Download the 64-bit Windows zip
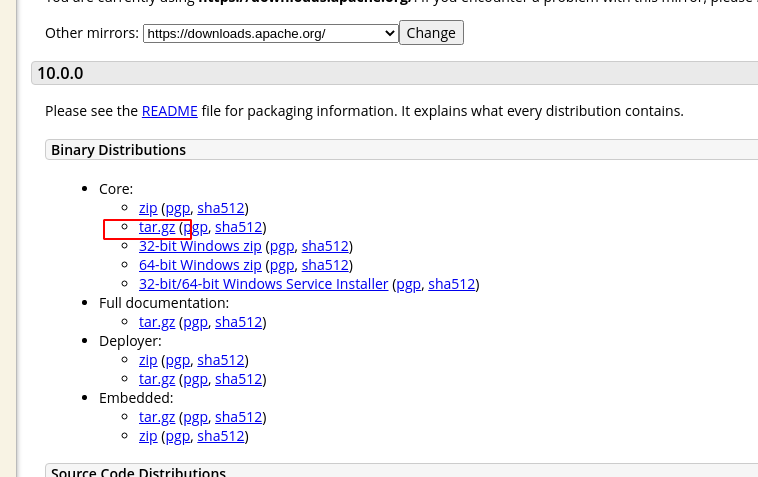This screenshot has width=758, height=477. (x=200, y=265)
